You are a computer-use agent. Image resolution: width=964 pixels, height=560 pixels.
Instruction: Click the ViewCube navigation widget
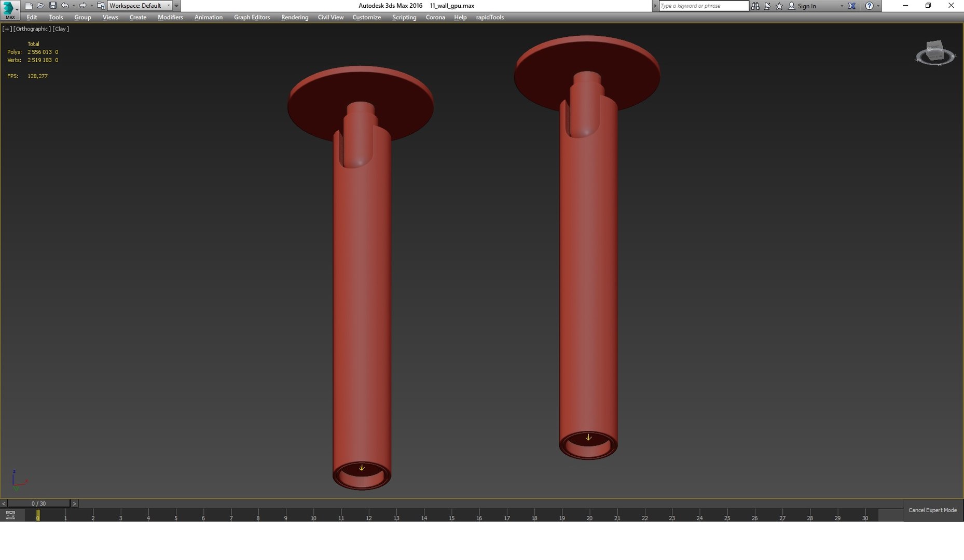tap(935, 53)
